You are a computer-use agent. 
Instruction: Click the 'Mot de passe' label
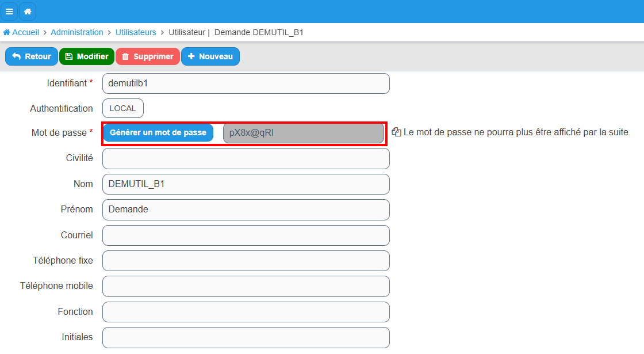tap(59, 133)
